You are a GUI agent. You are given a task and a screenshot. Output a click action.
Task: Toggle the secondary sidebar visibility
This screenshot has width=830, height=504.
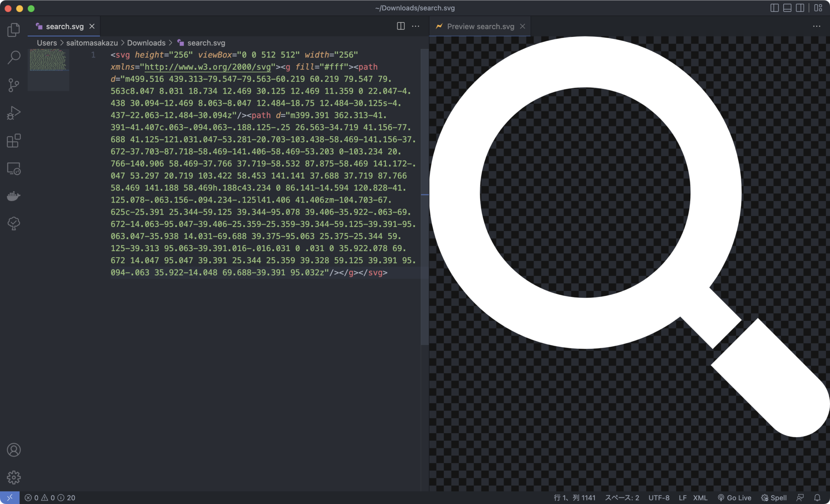click(x=800, y=8)
